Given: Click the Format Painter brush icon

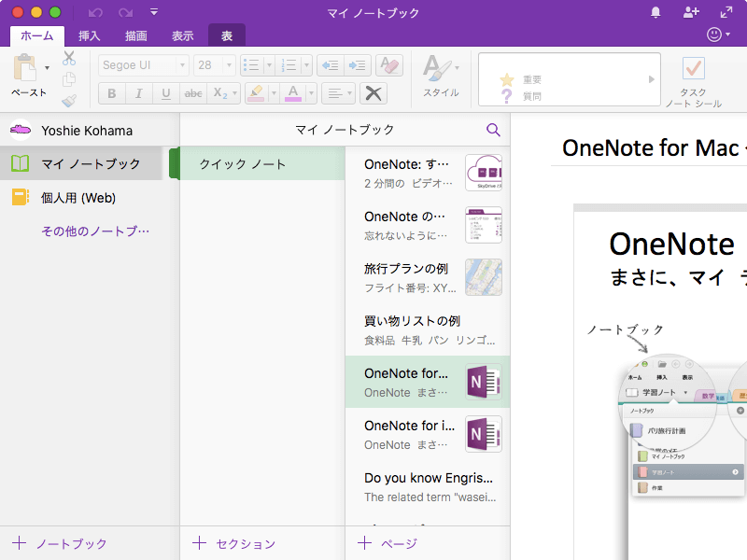Looking at the screenshot, I should coord(69,100).
